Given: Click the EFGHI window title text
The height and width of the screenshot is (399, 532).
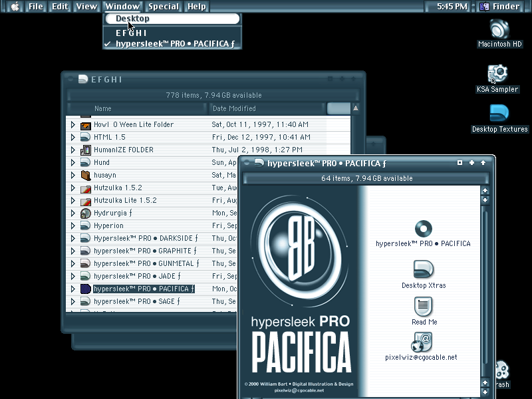Looking at the screenshot, I should coord(106,79).
